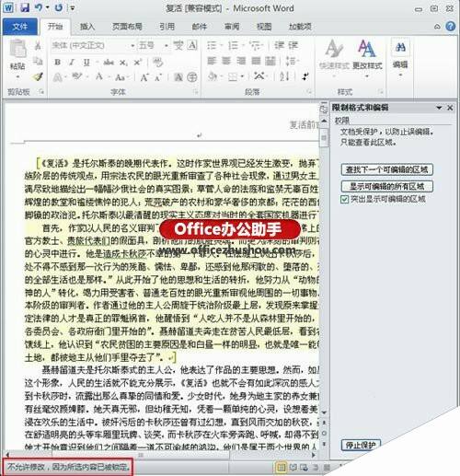460x476 pixels.
Task: Toggle Strikethrough (abc) formatting
Action: 109,63
